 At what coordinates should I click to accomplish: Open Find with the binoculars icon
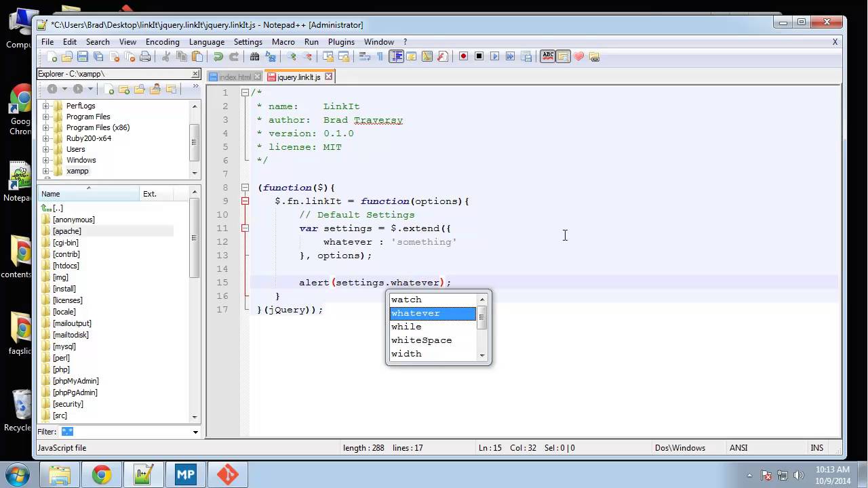pyautogui.click(x=255, y=56)
